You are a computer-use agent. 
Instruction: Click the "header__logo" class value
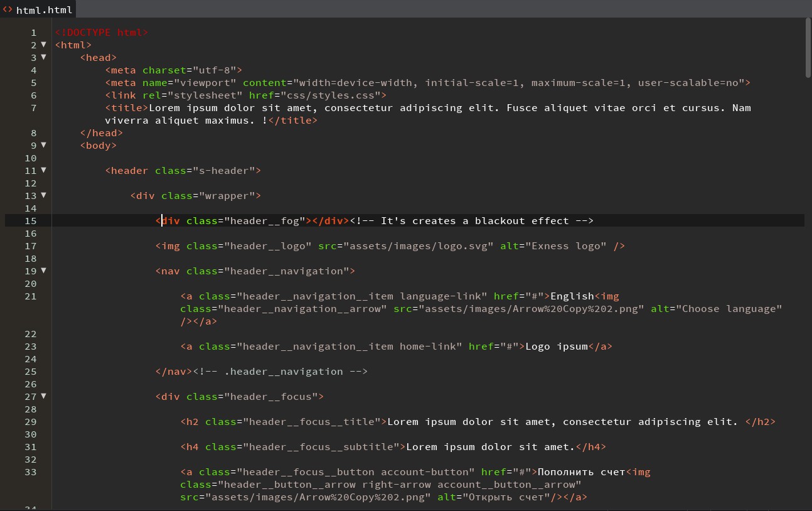pyautogui.click(x=267, y=246)
